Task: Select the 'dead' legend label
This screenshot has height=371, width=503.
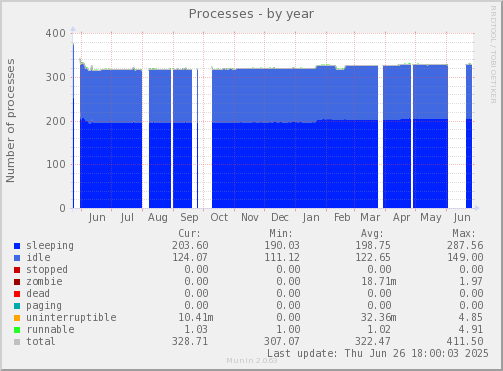Action: tap(38, 293)
